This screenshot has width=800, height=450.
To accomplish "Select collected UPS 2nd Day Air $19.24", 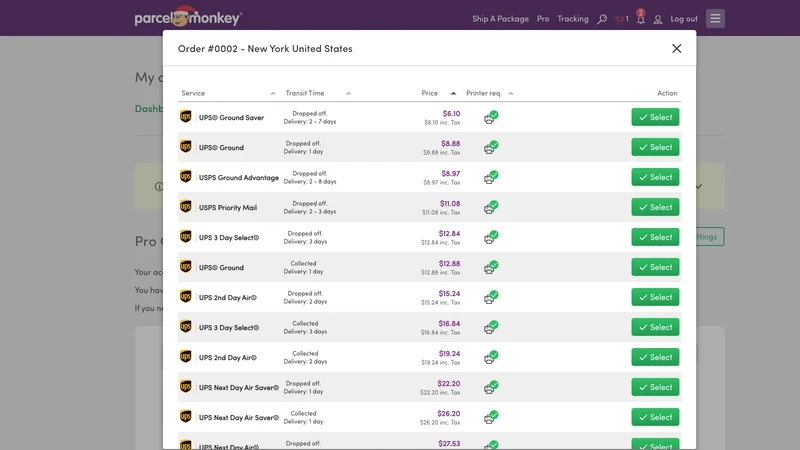I will click(x=655, y=357).
